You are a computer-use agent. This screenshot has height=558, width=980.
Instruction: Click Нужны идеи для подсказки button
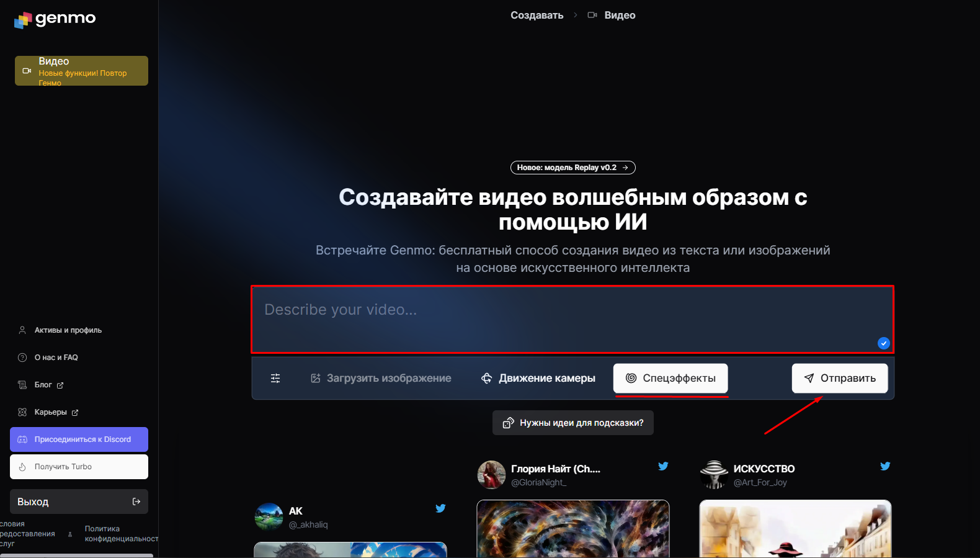tap(572, 423)
